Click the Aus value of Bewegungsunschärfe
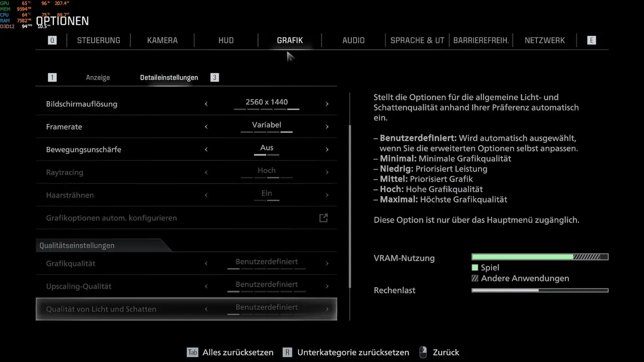Screen dimensions: 644x362 click(267, 147)
